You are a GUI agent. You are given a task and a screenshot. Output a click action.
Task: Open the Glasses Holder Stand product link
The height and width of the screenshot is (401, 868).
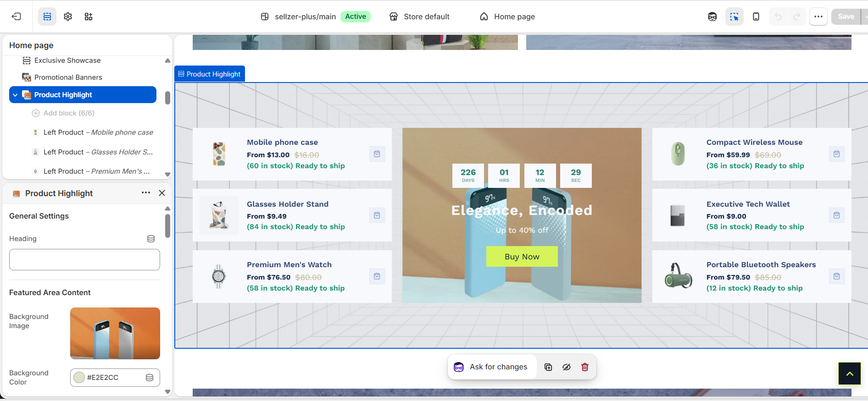[288, 204]
